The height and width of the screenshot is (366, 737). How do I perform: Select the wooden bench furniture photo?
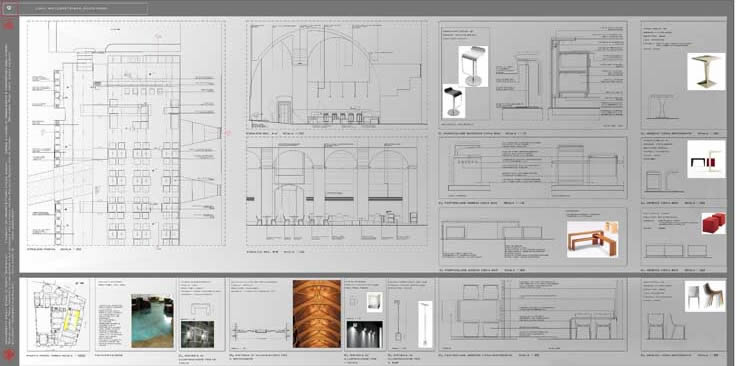[x=592, y=239]
